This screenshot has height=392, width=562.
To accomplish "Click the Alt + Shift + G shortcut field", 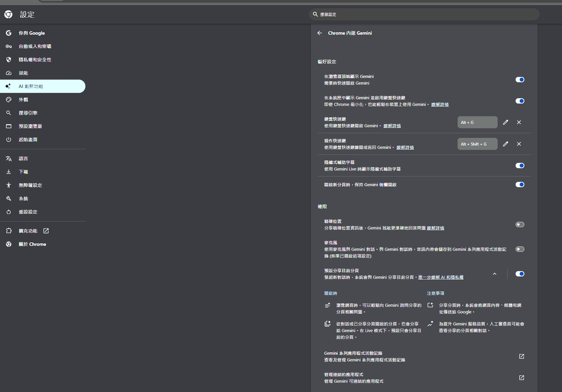I will [477, 144].
